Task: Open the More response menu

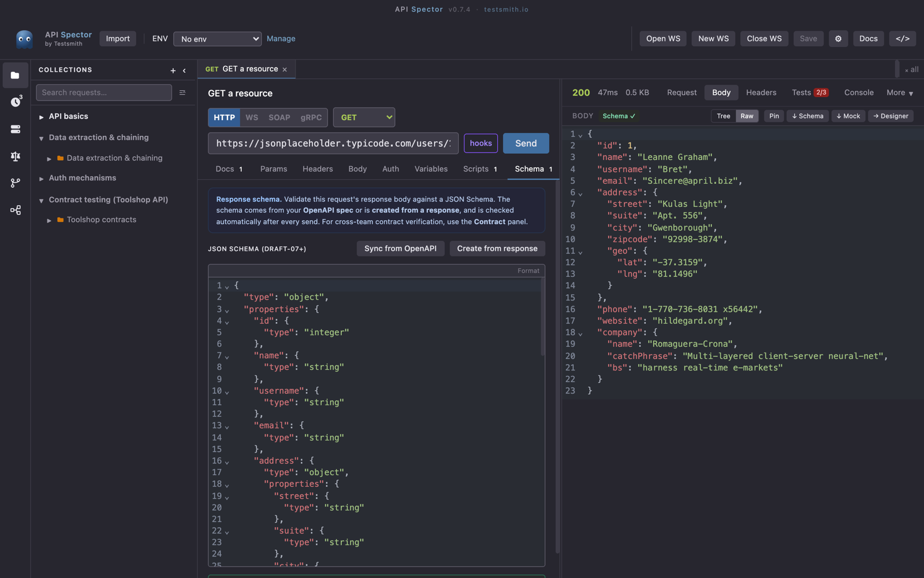Action: (900, 92)
